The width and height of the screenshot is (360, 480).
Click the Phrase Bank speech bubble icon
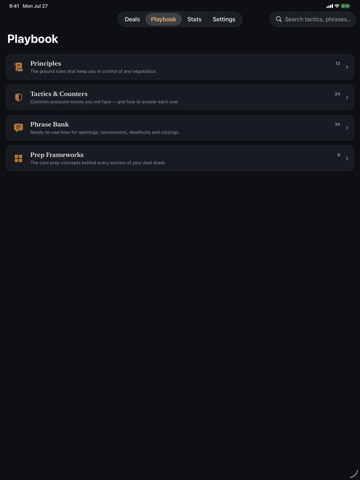[19, 128]
